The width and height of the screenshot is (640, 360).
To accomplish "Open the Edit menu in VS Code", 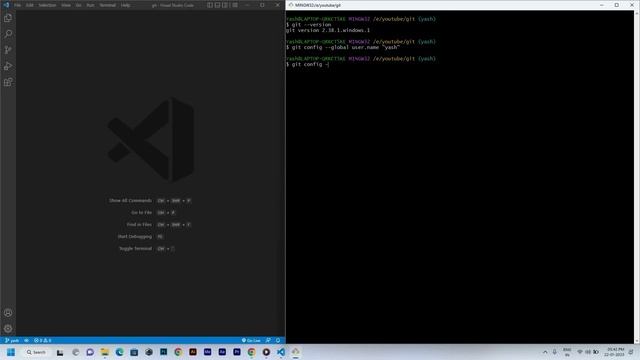I will point(30,5).
